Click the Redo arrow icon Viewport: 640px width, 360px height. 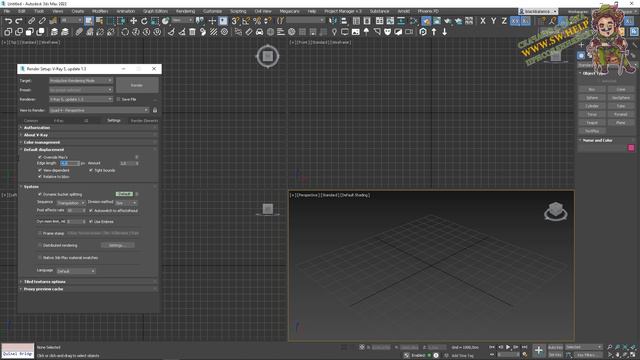tap(19, 21)
